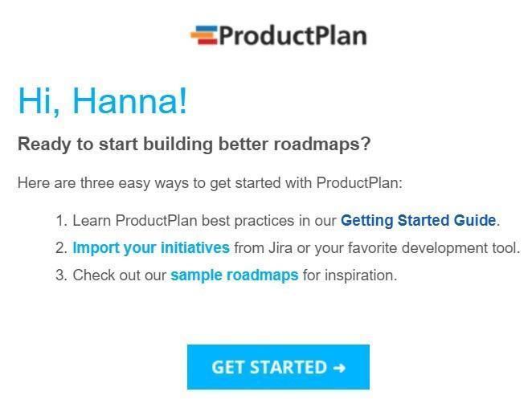
Task: Click the word "Learn" in step one
Action: tap(92, 220)
